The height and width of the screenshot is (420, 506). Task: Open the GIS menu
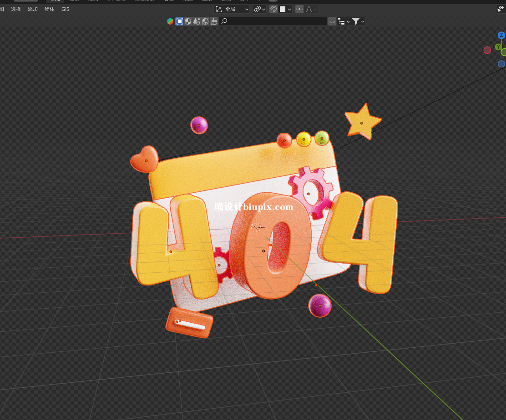coord(66,9)
